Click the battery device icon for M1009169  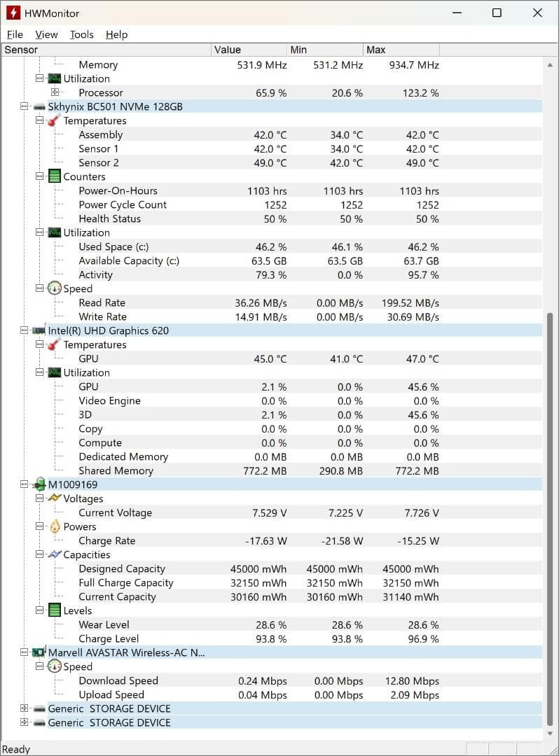point(41,484)
